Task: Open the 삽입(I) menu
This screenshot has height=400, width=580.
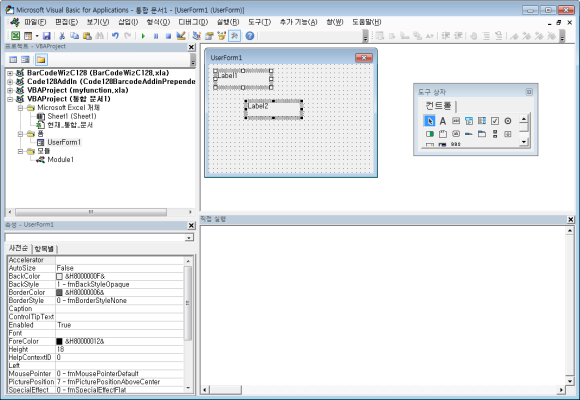Action: click(x=128, y=22)
